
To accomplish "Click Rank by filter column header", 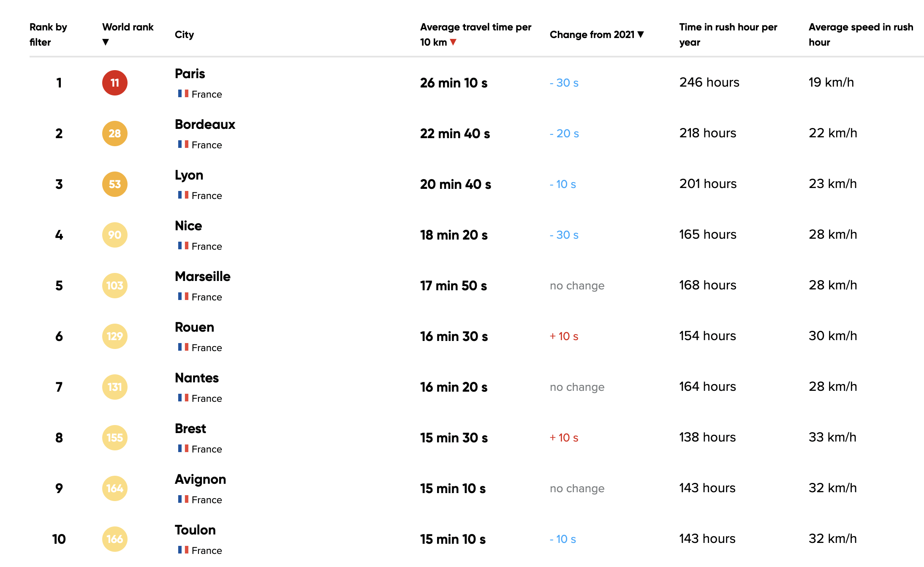I will click(48, 35).
